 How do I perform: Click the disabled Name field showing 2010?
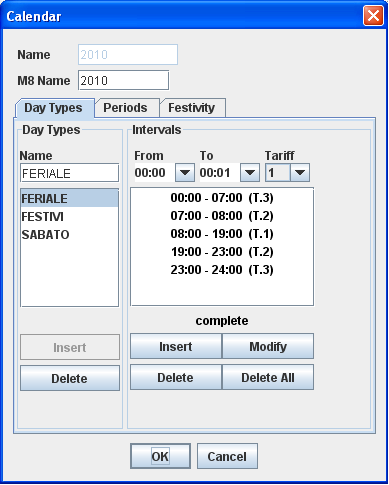[x=128, y=54]
